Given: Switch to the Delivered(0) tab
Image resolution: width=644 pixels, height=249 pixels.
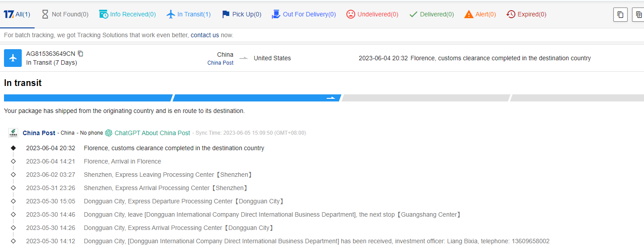Looking at the screenshot, I should pyautogui.click(x=432, y=14).
